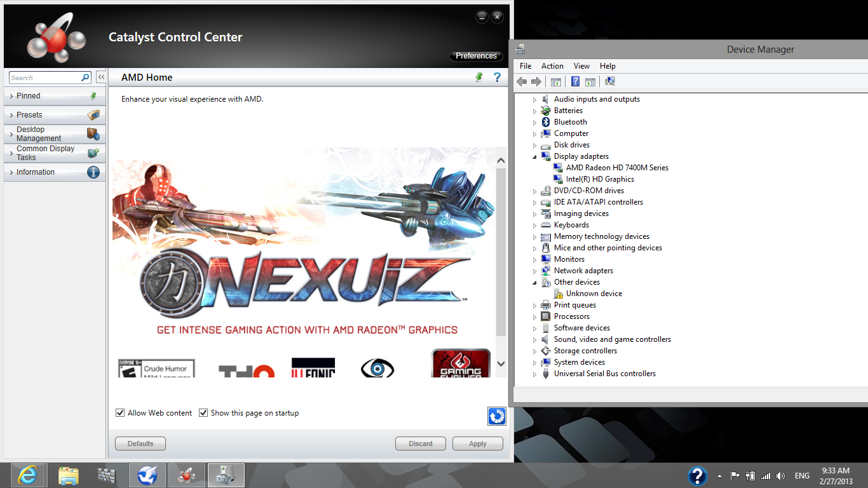Image resolution: width=868 pixels, height=488 pixels.
Task: Open the View menu in Device Manager
Action: click(581, 66)
